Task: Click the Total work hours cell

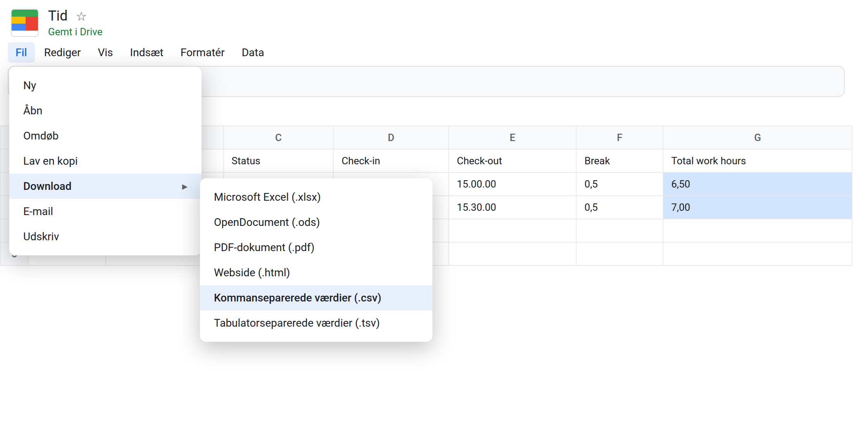Action: coord(758,161)
